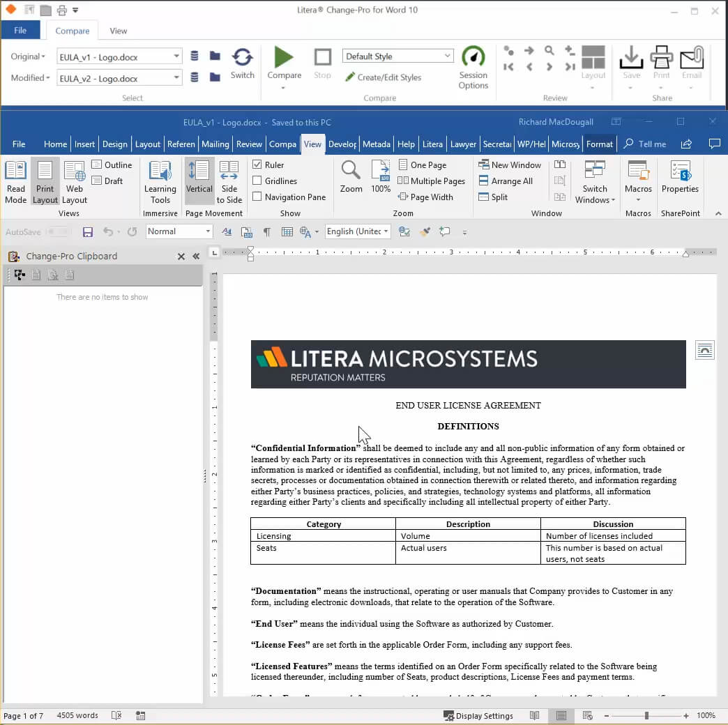The image size is (728, 725).
Task: Toggle the Ruler checkbox
Action: point(258,165)
